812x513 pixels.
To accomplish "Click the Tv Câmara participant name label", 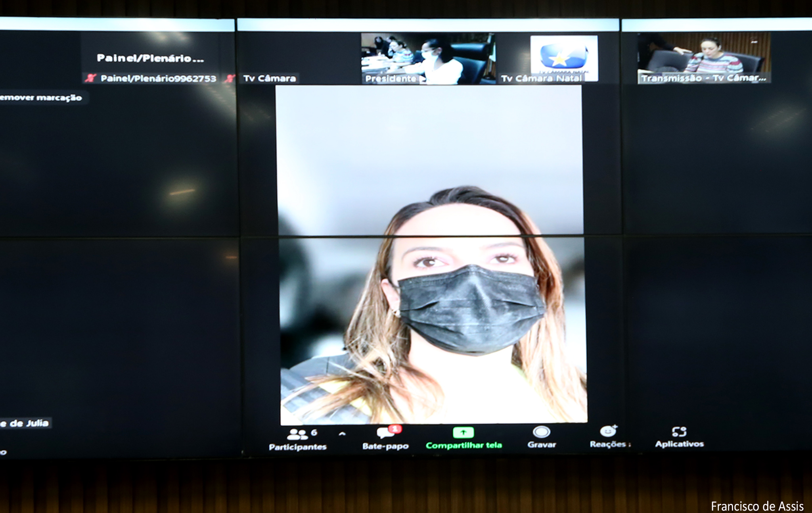I will click(x=270, y=79).
